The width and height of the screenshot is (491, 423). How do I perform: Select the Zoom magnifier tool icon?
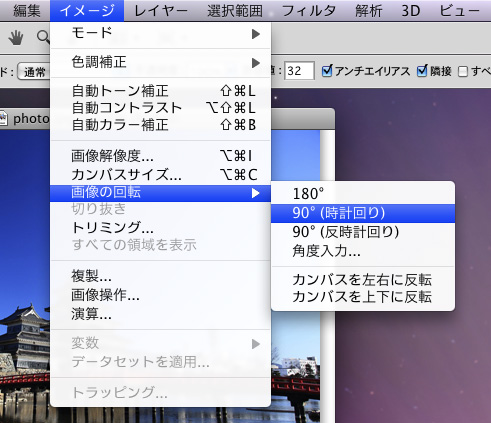pos(43,37)
